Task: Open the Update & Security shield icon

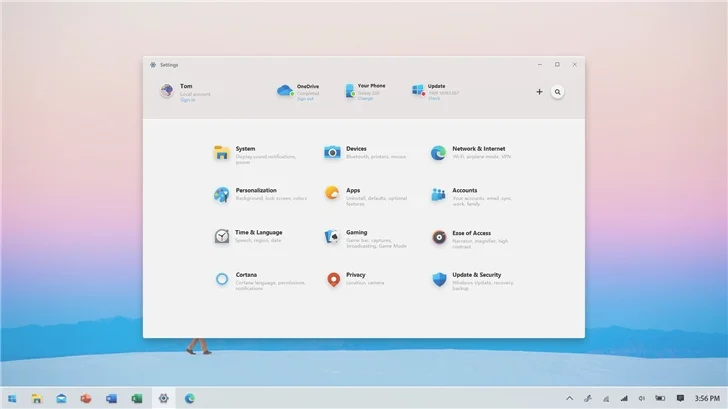Action: pos(439,279)
